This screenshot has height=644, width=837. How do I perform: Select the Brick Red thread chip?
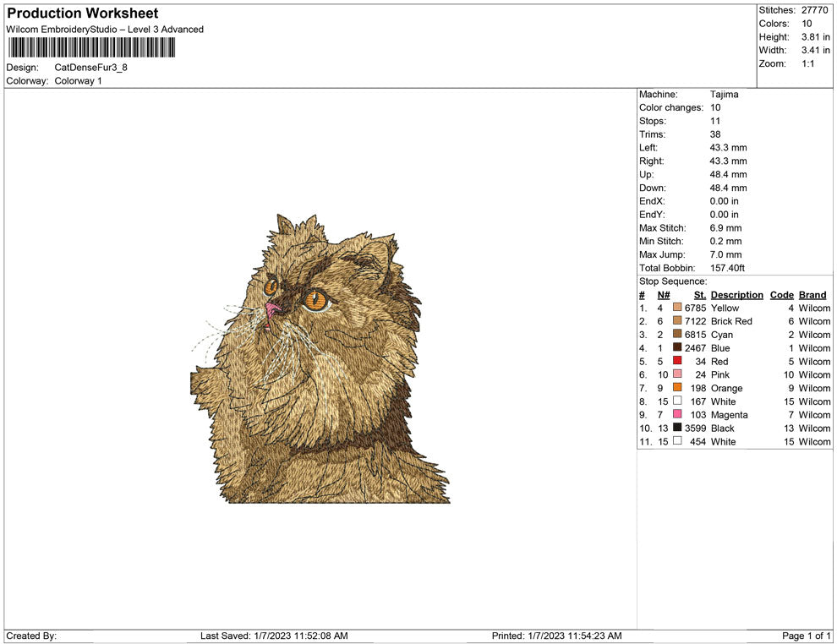676,321
